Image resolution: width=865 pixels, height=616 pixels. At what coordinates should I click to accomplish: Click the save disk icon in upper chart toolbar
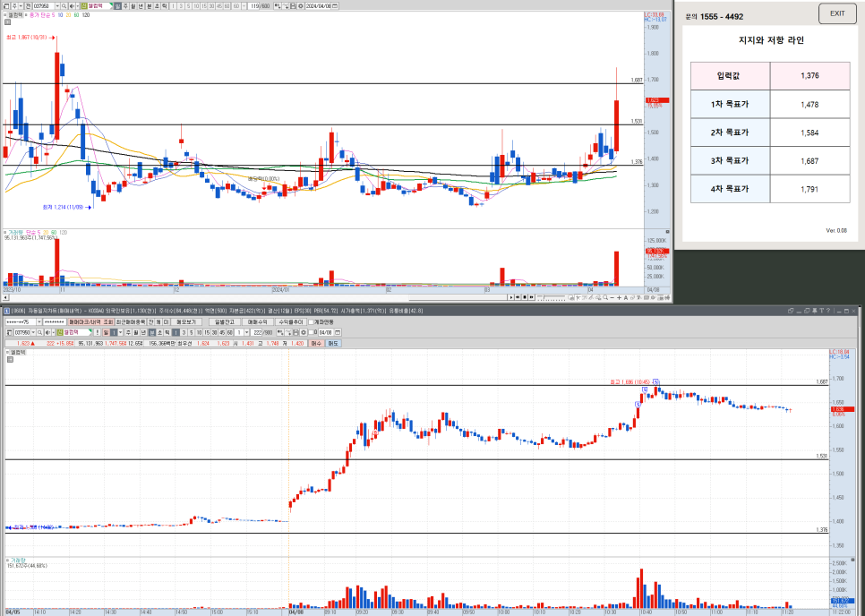tap(293, 6)
